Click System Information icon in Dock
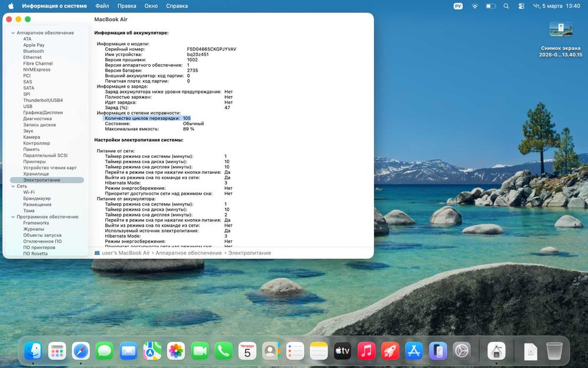The width and height of the screenshot is (588, 368). tap(496, 351)
